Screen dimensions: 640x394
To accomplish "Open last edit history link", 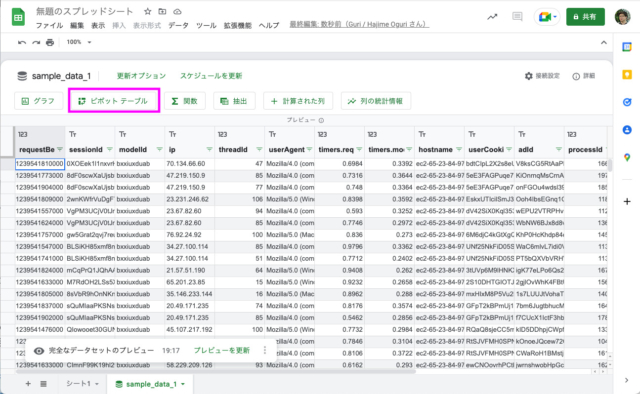I will tap(359, 24).
